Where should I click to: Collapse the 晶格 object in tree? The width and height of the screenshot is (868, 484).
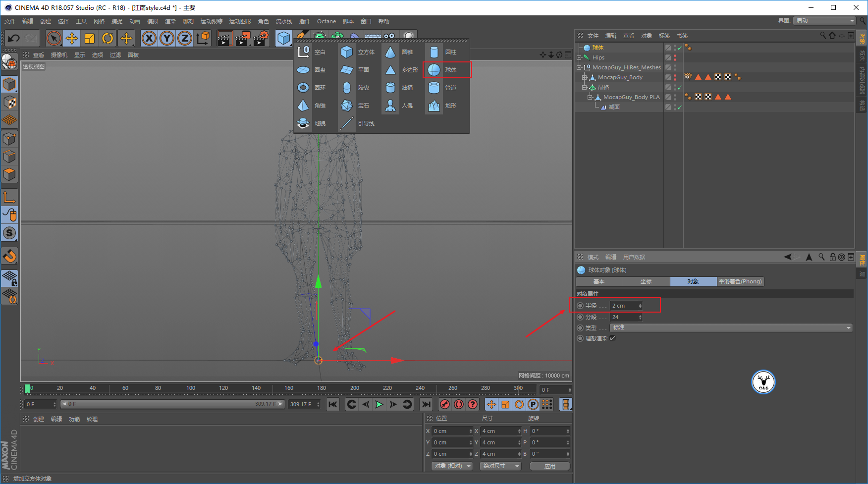point(585,87)
